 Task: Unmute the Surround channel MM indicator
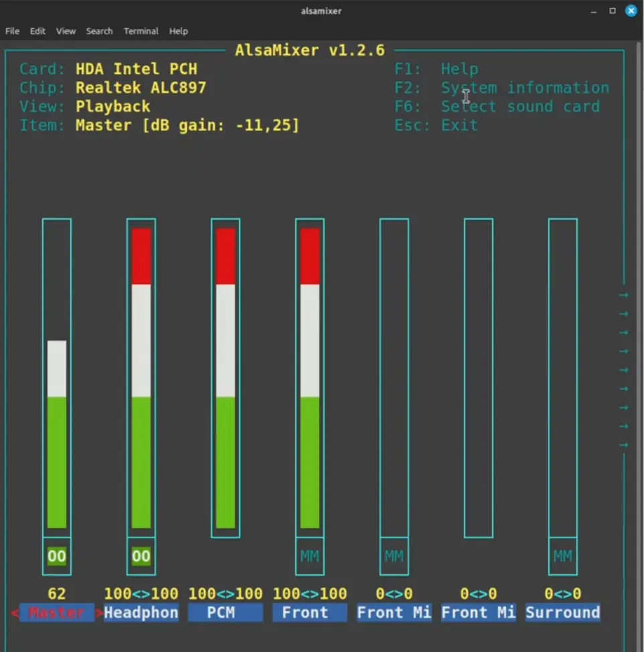coord(563,556)
